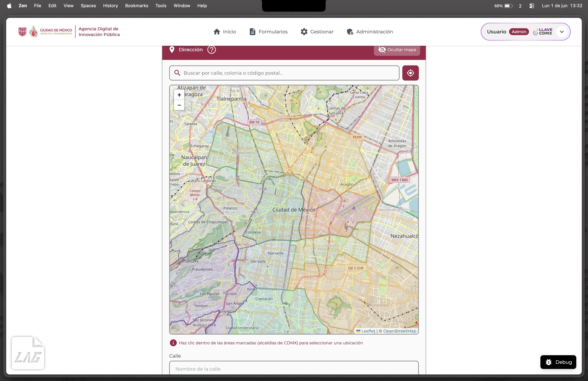
Task: Open the Formularios section
Action: tap(269, 32)
